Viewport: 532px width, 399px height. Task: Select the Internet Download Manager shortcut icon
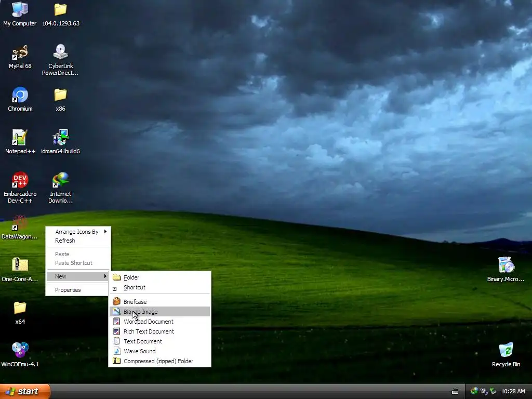(x=60, y=180)
